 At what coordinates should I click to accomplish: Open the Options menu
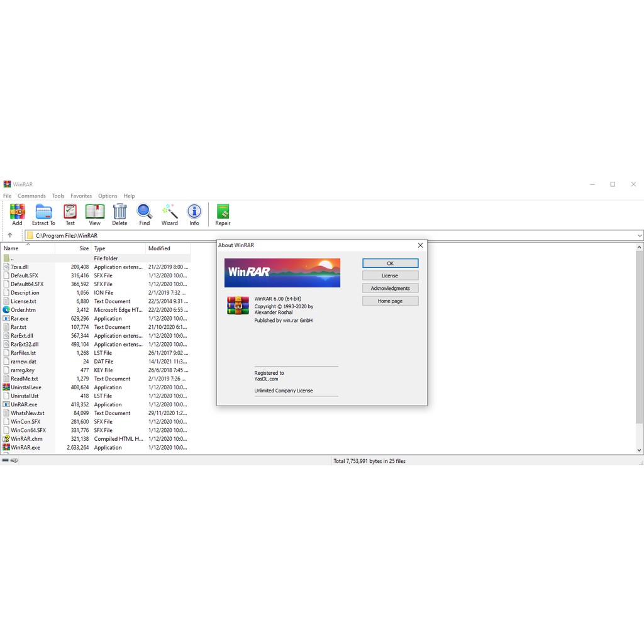tap(108, 196)
